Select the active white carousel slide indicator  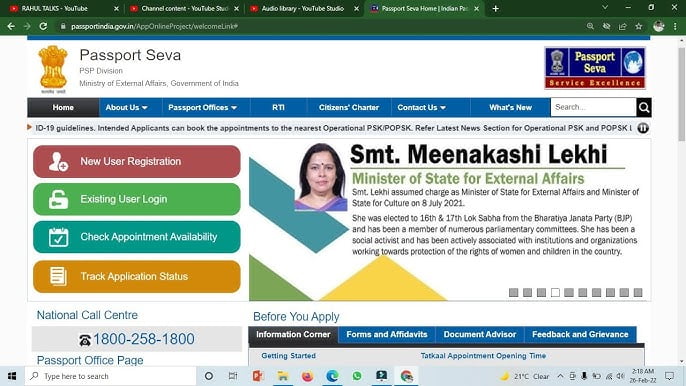555,292
